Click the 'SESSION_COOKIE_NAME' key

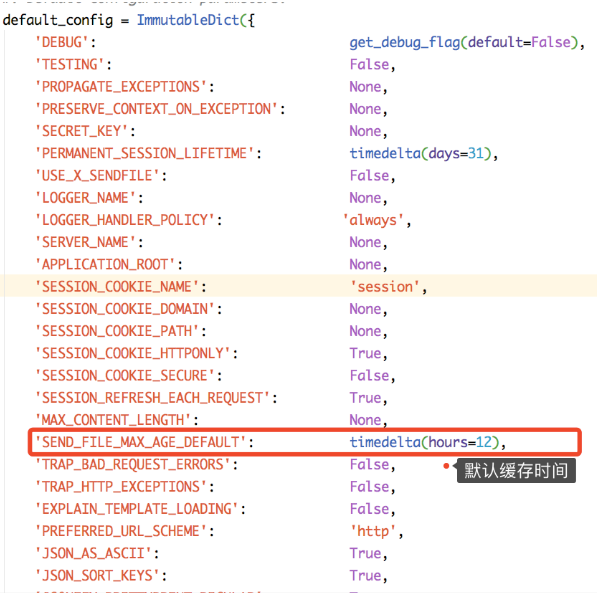click(x=117, y=287)
